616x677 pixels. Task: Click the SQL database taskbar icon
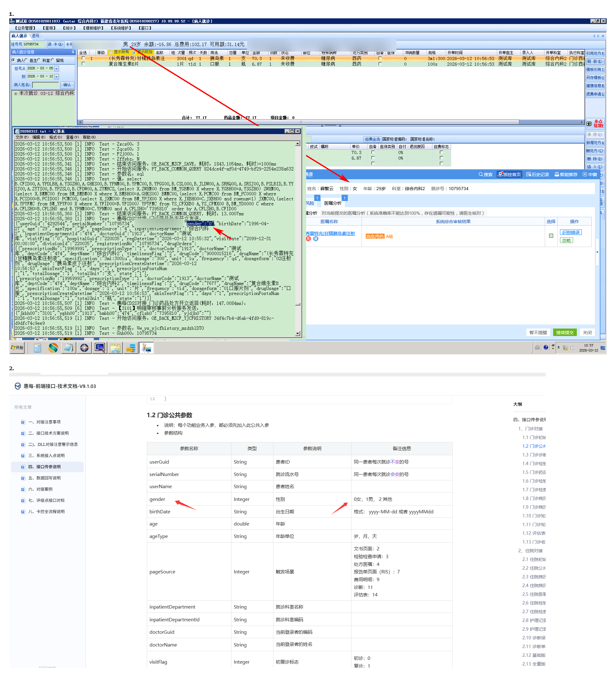[x=131, y=348]
